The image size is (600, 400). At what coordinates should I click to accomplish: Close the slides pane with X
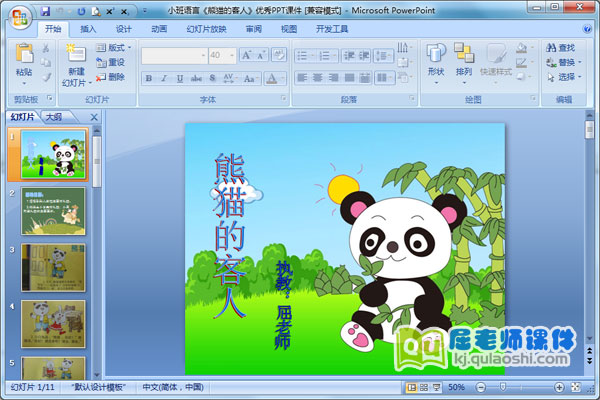pyautogui.click(x=94, y=118)
